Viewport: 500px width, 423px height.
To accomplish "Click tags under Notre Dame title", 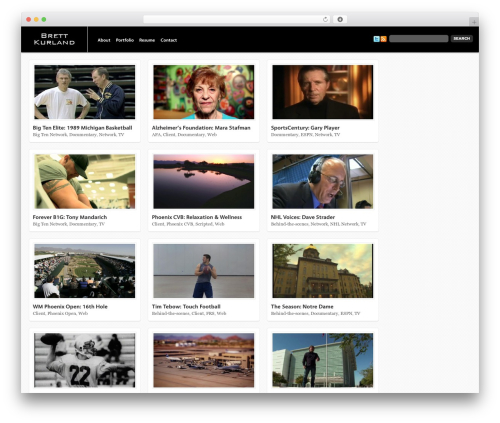I will click(315, 314).
